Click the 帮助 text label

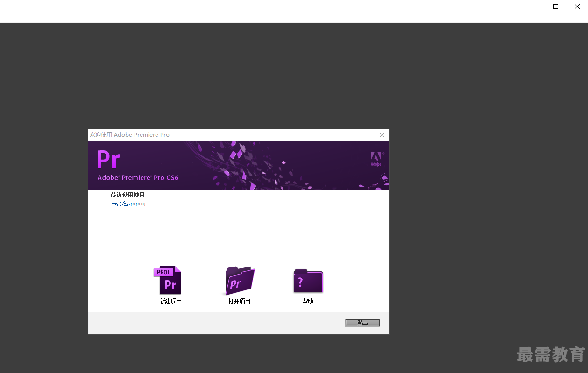coord(308,302)
